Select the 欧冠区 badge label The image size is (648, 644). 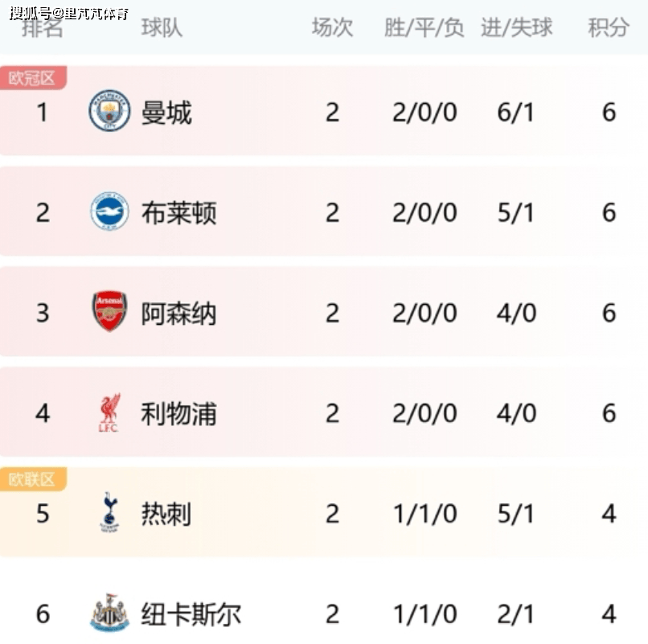[32, 78]
